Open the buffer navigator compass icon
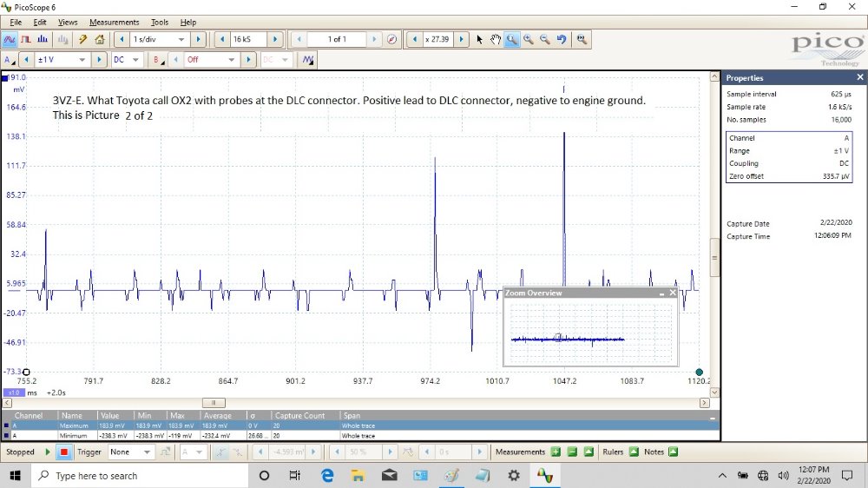The image size is (868, 488). (x=392, y=39)
